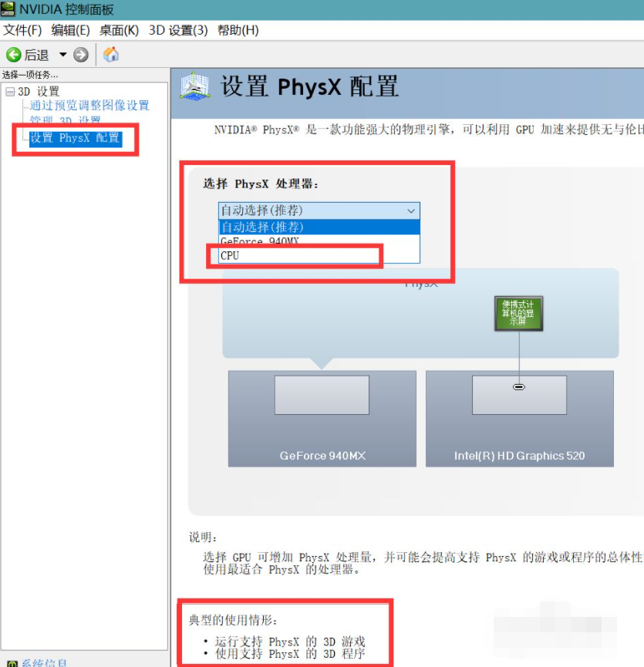Open the 编辑(E) menu

click(71, 31)
